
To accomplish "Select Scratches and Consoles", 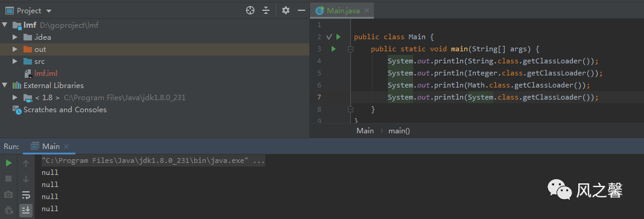I will 65,110.
